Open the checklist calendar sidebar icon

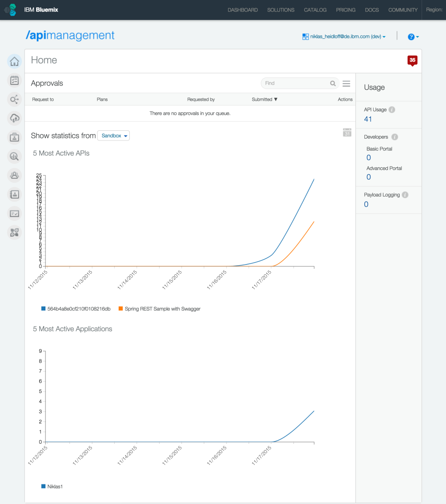click(x=14, y=80)
